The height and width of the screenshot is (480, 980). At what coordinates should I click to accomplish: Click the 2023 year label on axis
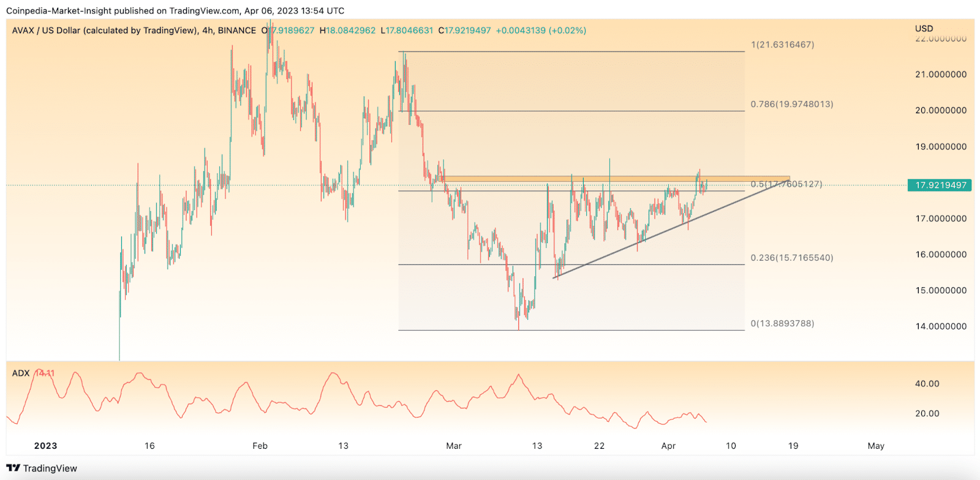(45, 446)
